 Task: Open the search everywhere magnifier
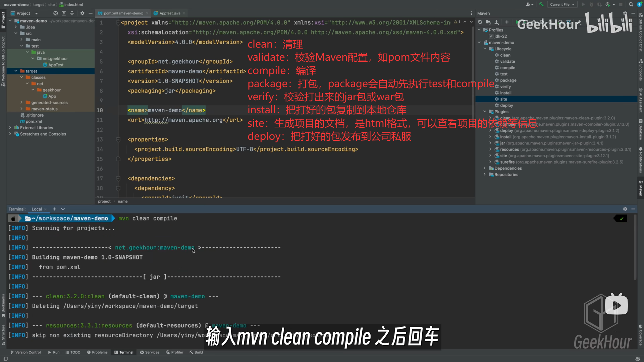point(631,4)
